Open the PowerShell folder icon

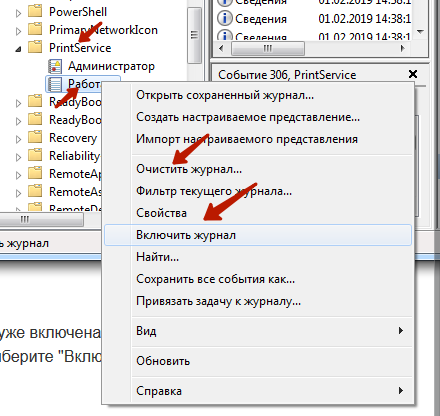(x=35, y=11)
